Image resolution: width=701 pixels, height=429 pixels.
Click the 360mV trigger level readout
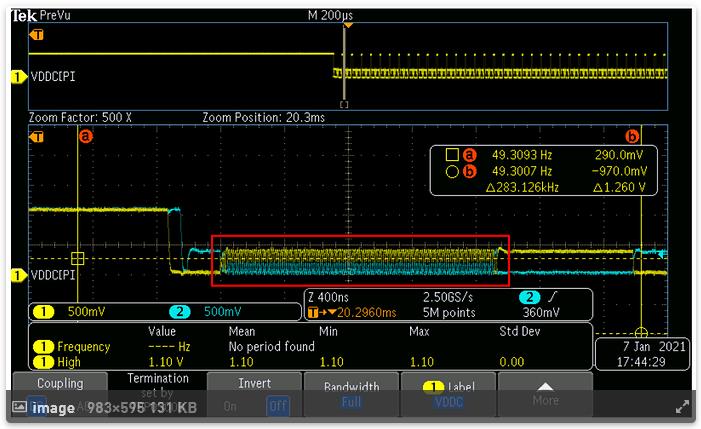[x=541, y=312]
